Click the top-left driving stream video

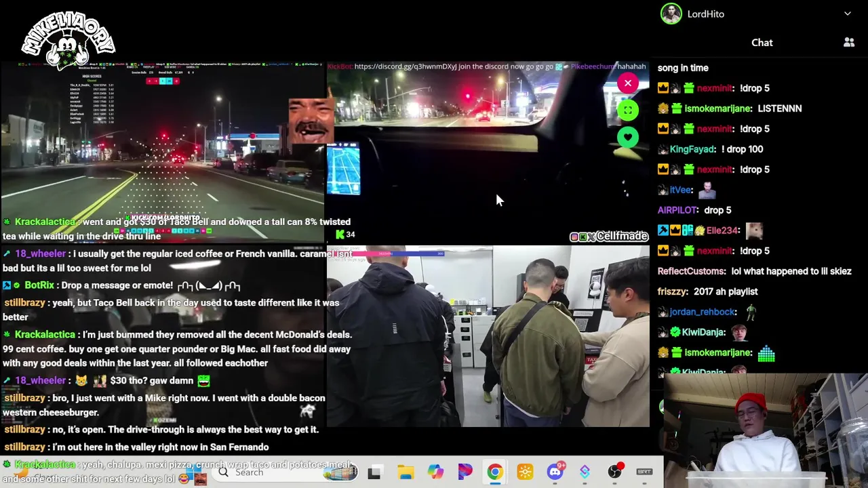point(163,152)
